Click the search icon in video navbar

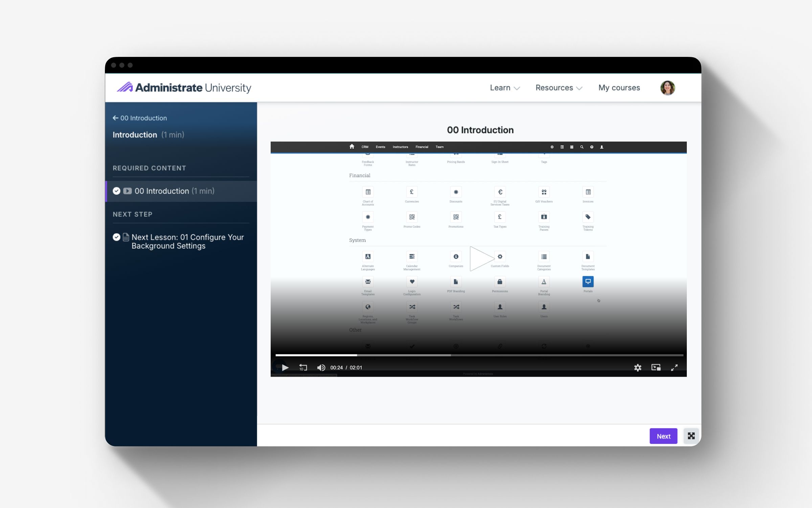[x=582, y=147]
